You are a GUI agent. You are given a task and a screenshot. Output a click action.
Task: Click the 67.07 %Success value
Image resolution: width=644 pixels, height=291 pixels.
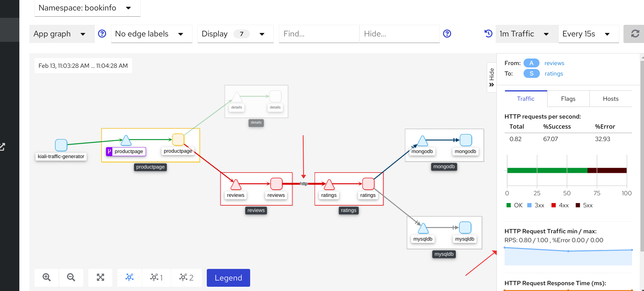point(551,139)
